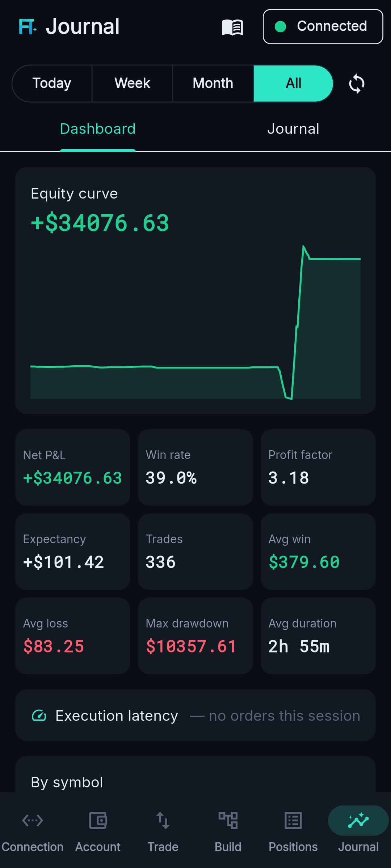Click the execution latency gauge icon
This screenshot has height=868, width=391.
point(39,715)
